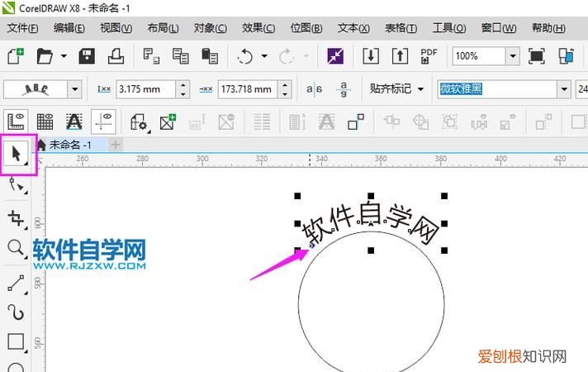Open the 视图(V) menu
The image size is (588, 372).
tap(116, 28)
